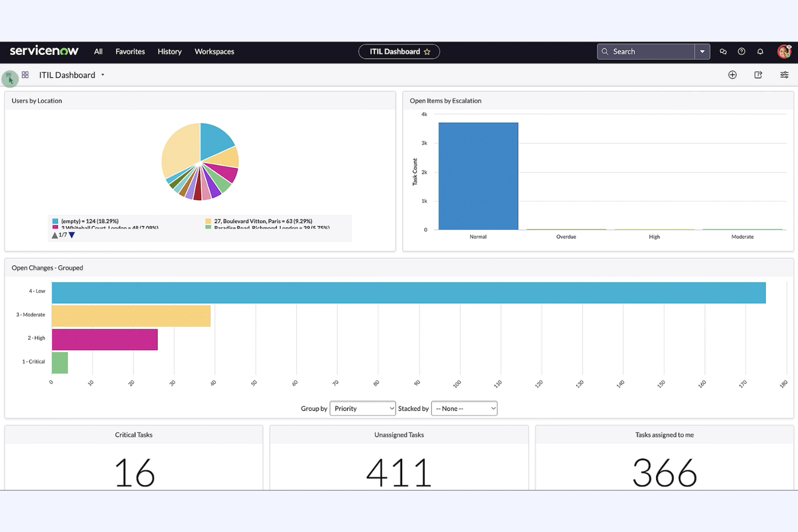Switch to the Workspaces menu
The width and height of the screenshot is (798, 532).
pos(214,51)
